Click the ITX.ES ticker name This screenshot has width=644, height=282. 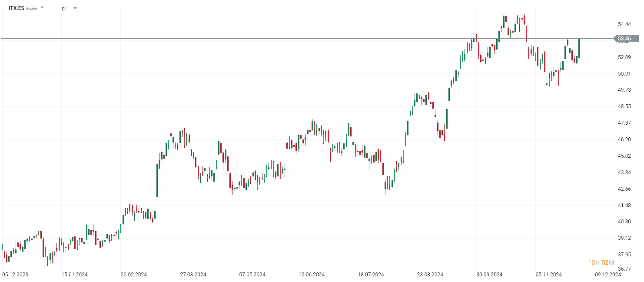tap(17, 8)
